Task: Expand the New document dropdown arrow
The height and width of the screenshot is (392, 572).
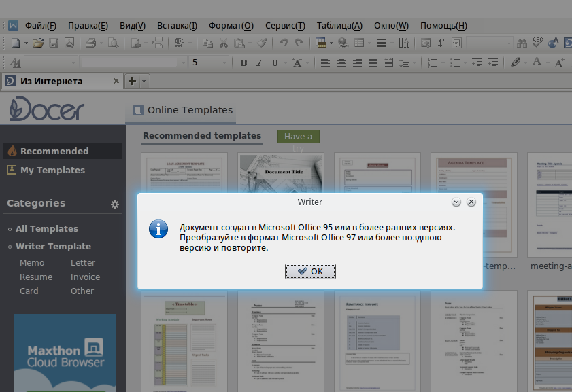Action: pyautogui.click(x=26, y=43)
